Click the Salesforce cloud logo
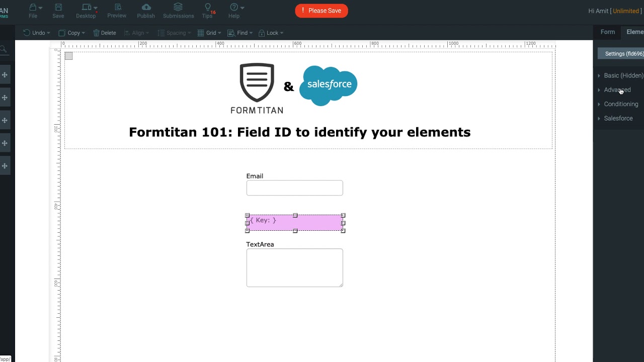 329,85
